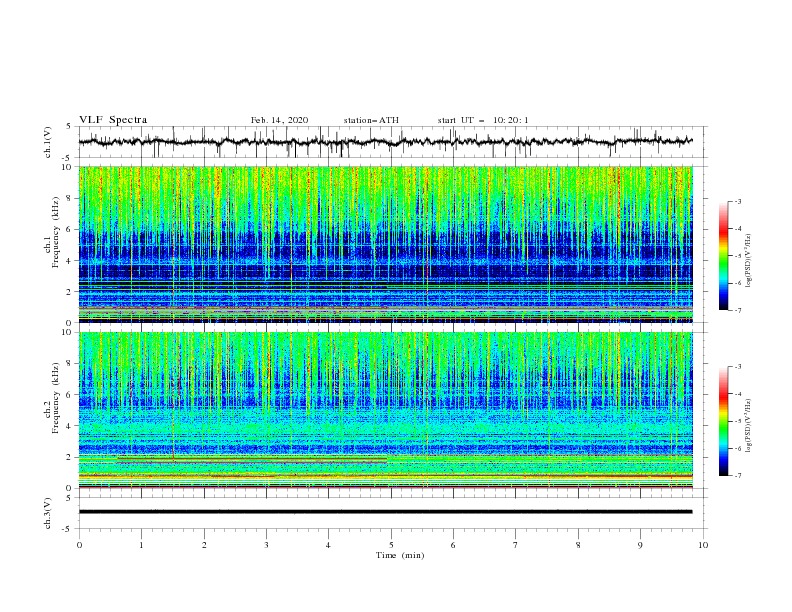Click the -7 label on ch.2 colorbar
The width and height of the screenshot is (792, 612).
[738, 476]
